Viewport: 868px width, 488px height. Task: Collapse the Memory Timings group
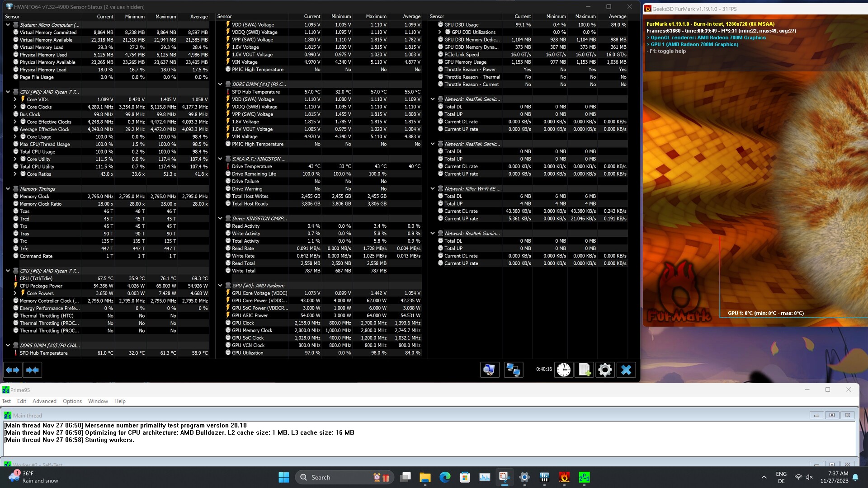(x=8, y=189)
